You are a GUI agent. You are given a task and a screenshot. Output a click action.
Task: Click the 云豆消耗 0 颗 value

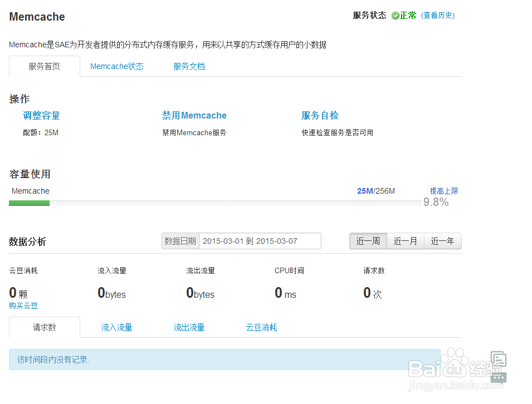(18, 293)
